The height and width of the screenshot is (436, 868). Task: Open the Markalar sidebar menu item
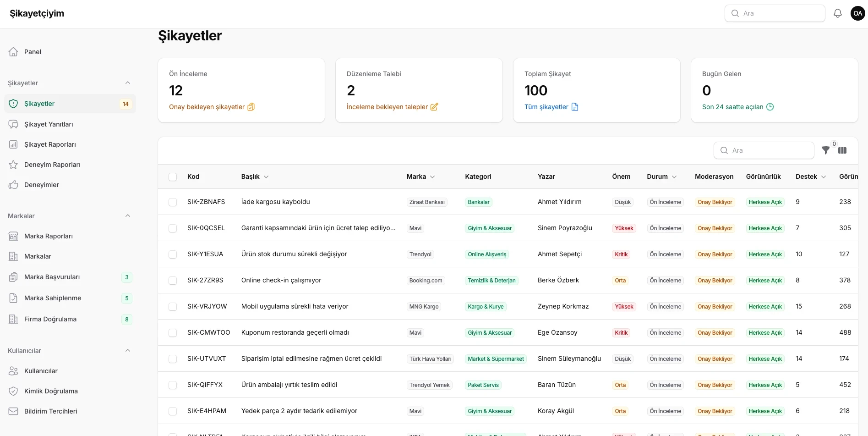point(70,256)
